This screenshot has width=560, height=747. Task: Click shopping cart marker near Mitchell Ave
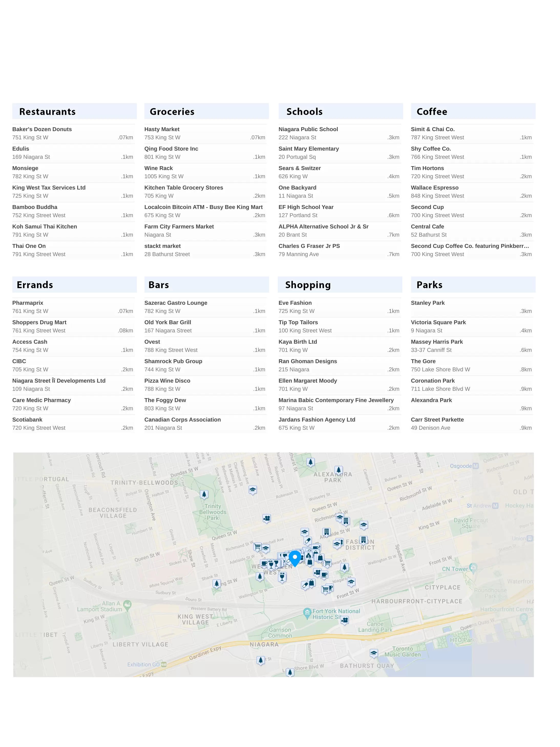tap(257, 546)
